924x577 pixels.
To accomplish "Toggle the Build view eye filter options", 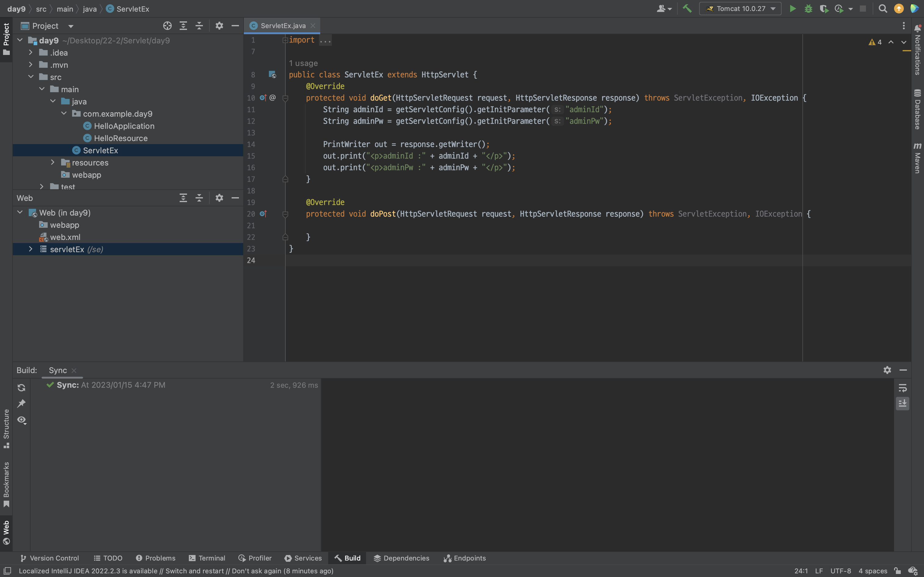I will [x=21, y=420].
